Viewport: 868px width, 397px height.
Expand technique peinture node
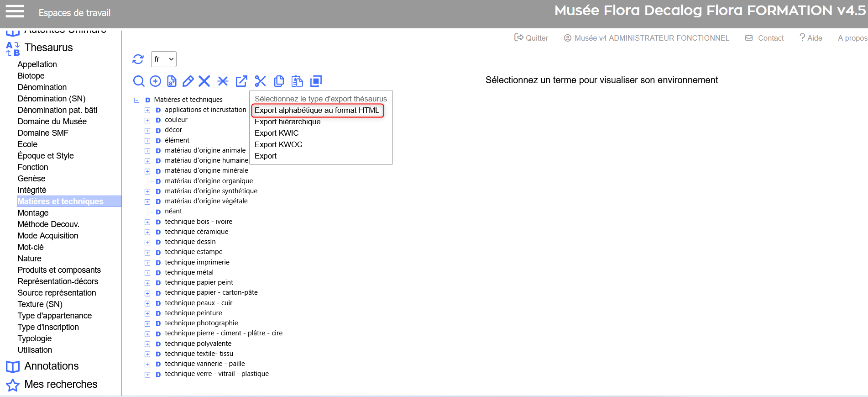pyautogui.click(x=147, y=313)
